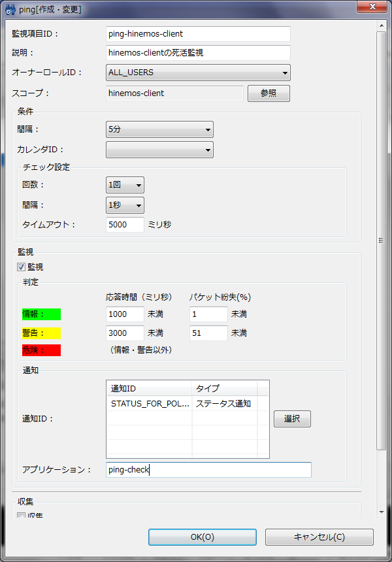392x562 pixels.
Task: Open the オーナーロールID dropdown showing ALL_USERS
Action: [x=198, y=73]
